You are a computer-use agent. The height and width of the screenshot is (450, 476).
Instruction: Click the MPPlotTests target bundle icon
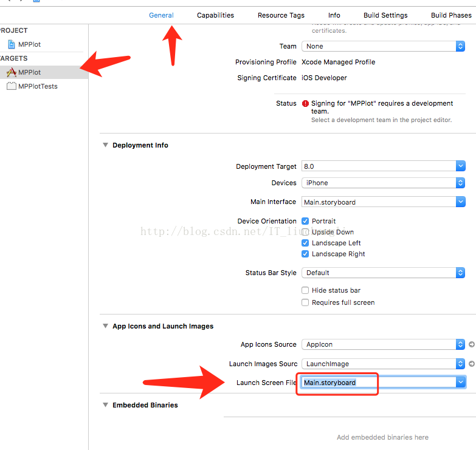coord(11,86)
